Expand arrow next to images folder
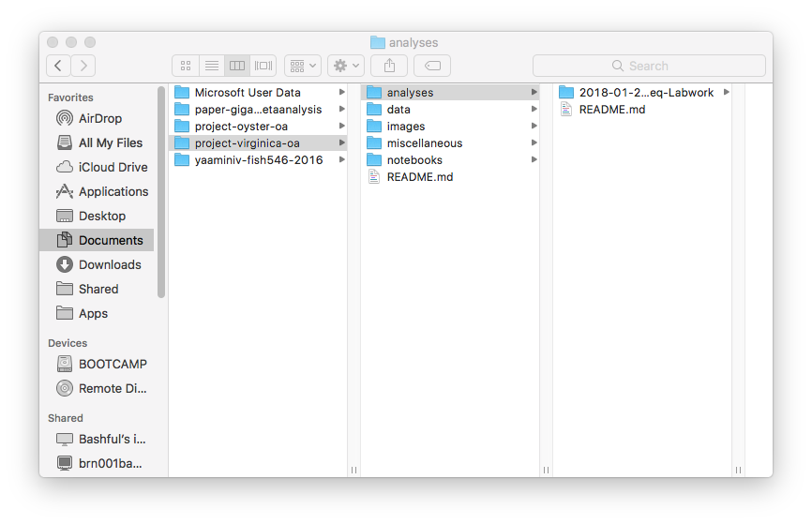 pos(534,126)
